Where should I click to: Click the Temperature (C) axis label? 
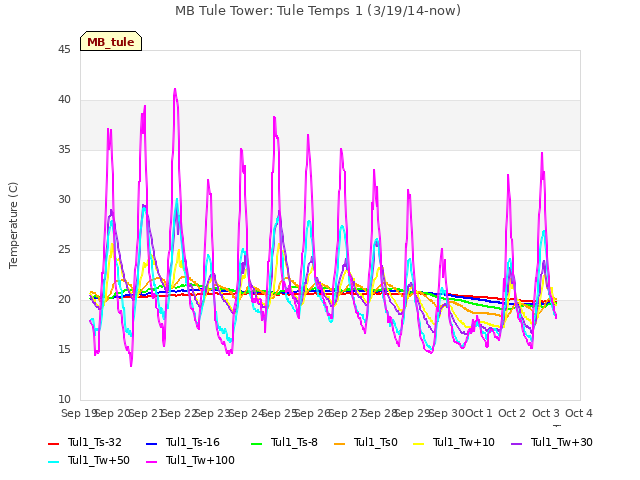(13, 225)
